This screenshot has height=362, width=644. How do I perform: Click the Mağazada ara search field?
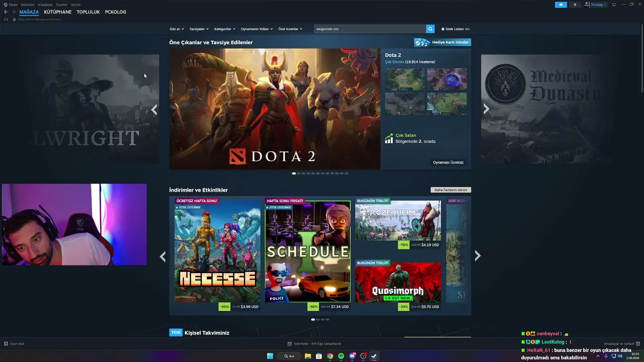(x=370, y=29)
